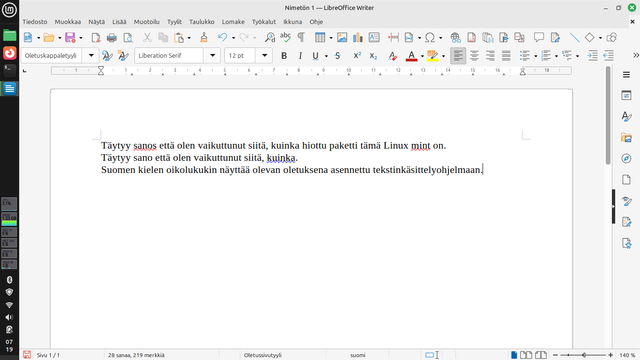Click the zoom in plus button
640x360 pixels.
click(x=611, y=355)
